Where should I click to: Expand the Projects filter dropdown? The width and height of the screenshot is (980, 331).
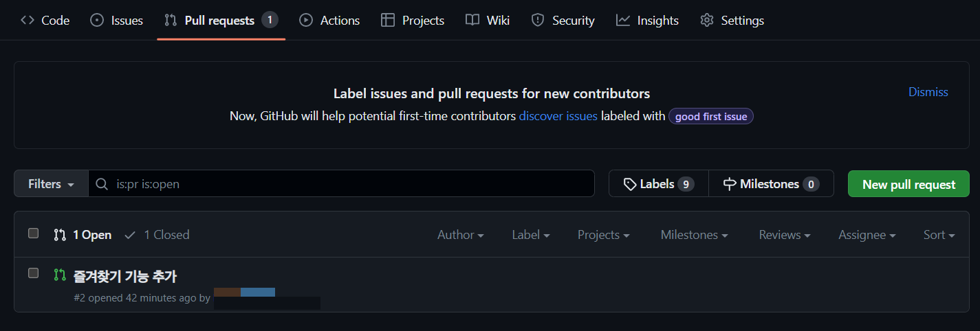point(604,235)
